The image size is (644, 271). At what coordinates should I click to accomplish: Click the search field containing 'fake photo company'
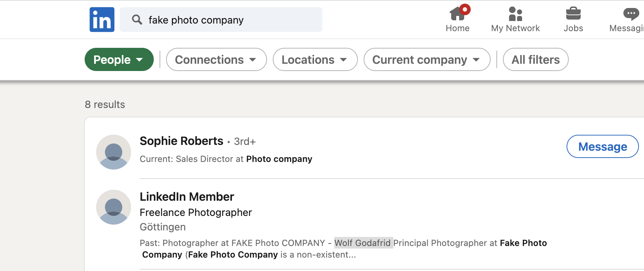[221, 20]
